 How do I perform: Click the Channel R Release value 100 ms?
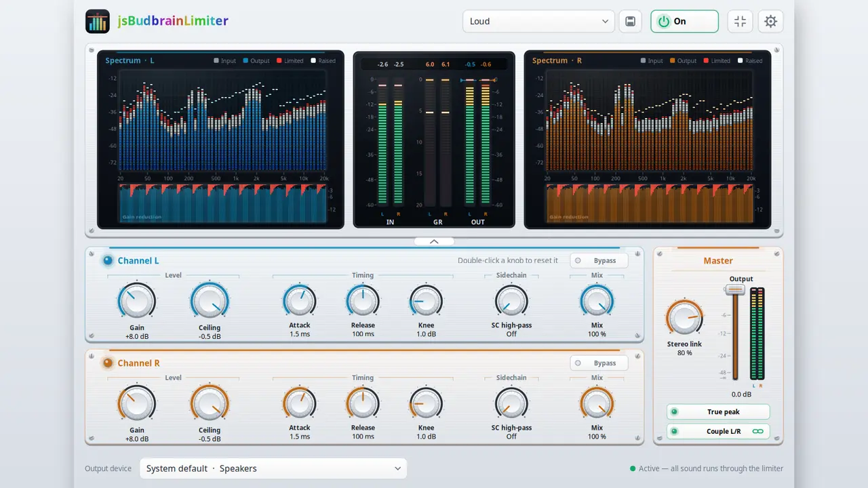click(x=363, y=436)
